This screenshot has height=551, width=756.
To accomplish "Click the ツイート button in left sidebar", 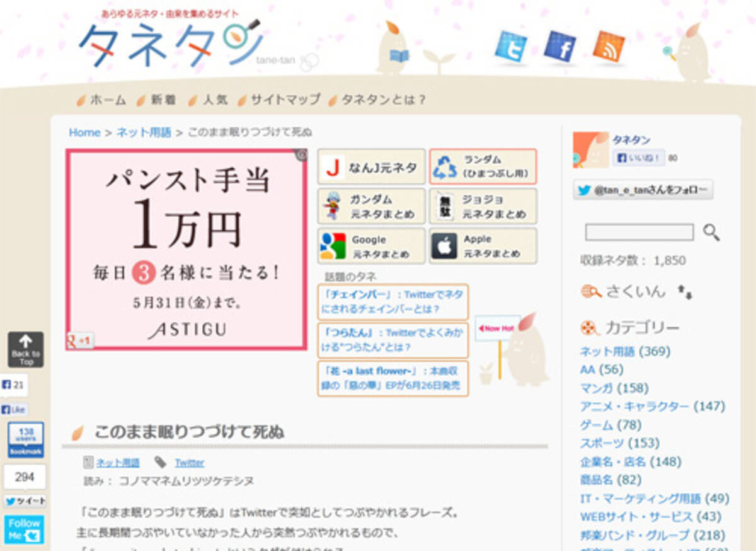I will pyautogui.click(x=25, y=501).
